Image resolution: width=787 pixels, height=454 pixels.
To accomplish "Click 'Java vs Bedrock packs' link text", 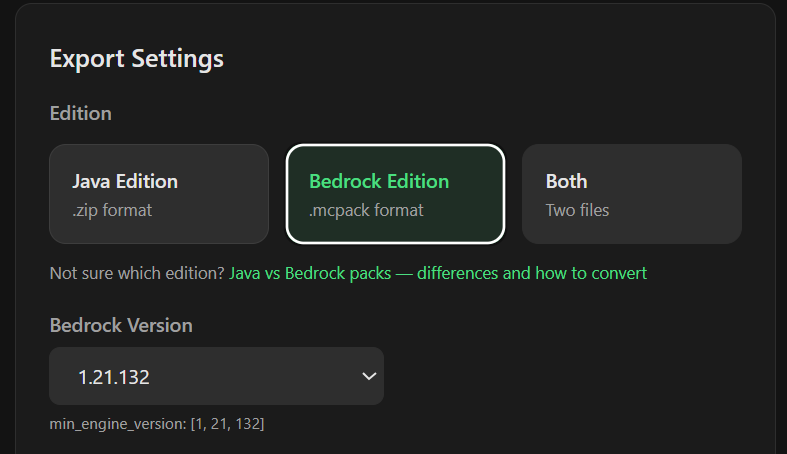I will [310, 273].
